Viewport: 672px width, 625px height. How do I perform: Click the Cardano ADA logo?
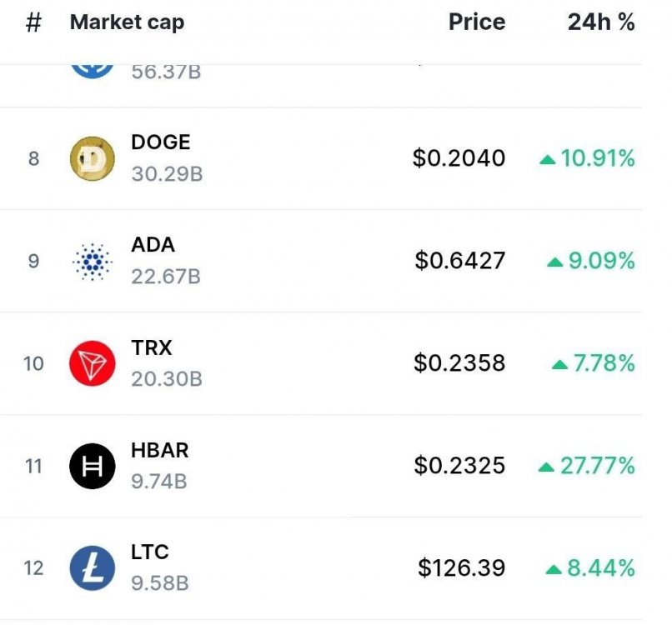coord(92,262)
